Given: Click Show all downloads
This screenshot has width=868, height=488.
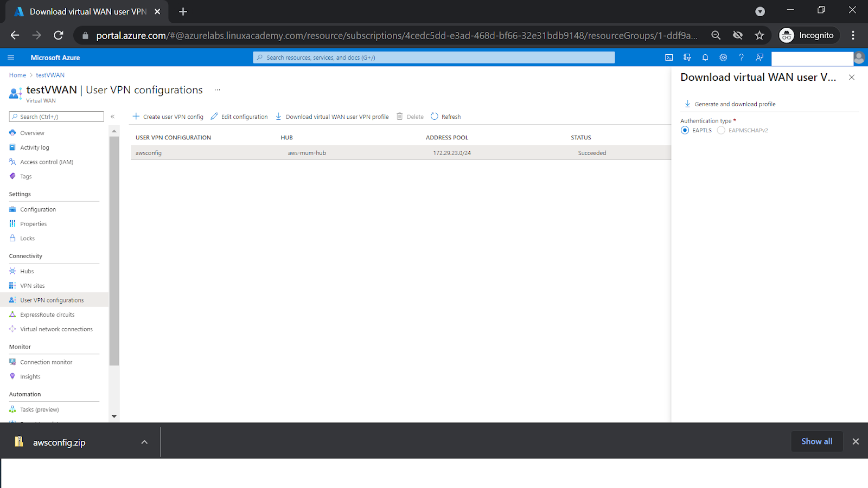Looking at the screenshot, I should (816, 441).
